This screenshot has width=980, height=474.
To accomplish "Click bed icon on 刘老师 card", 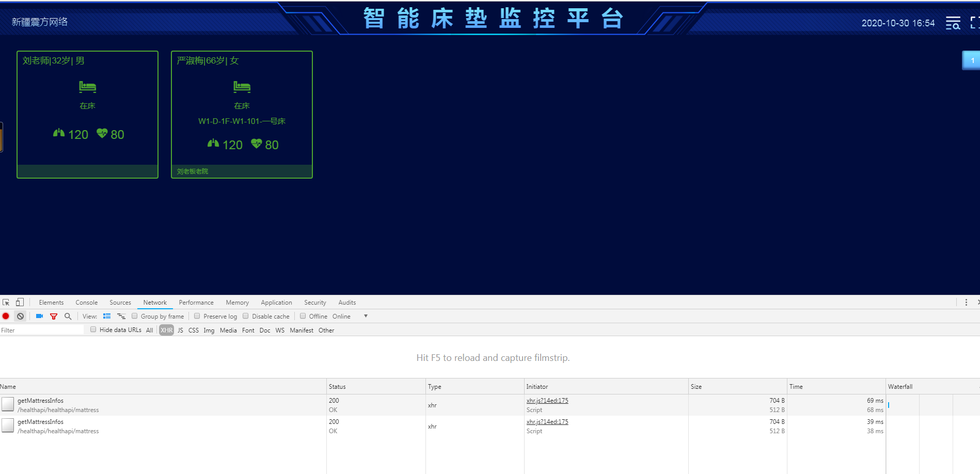I will click(x=87, y=86).
